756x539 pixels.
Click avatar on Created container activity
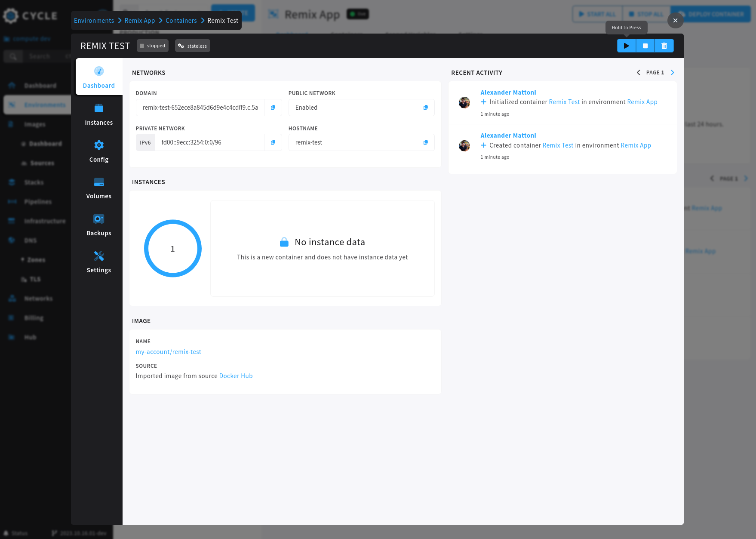pyautogui.click(x=464, y=146)
